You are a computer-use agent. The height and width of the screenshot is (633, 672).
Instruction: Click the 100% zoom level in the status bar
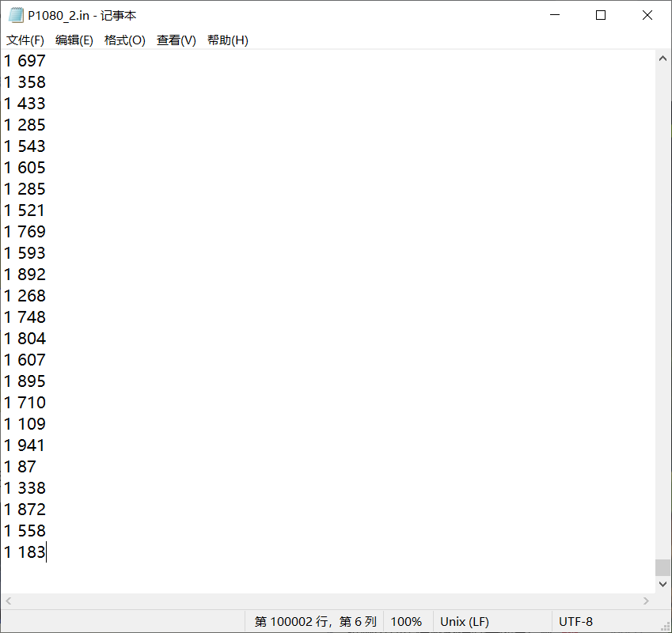(x=406, y=622)
